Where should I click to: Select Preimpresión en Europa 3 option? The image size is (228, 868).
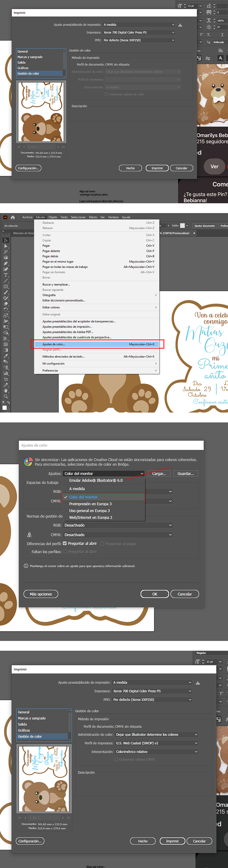click(x=90, y=504)
